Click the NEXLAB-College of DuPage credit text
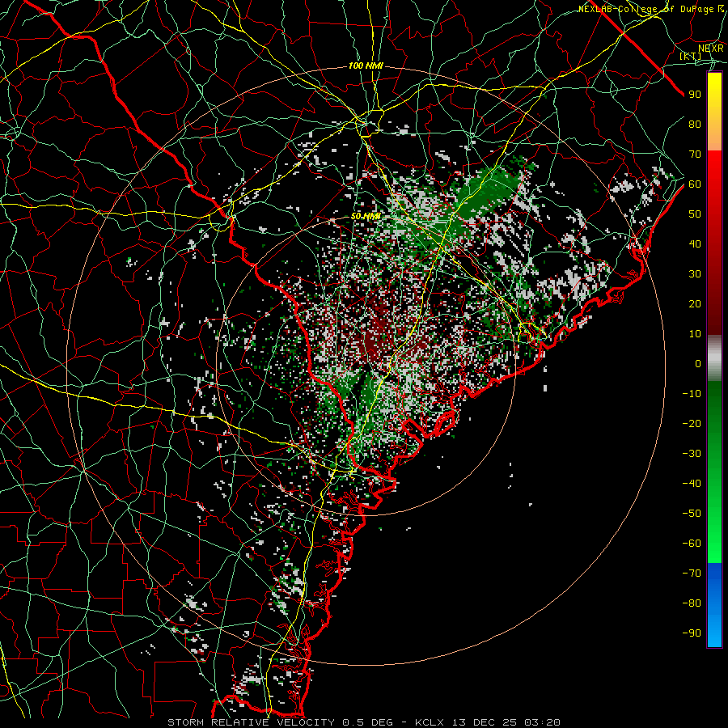The image size is (728, 728). tap(650, 9)
